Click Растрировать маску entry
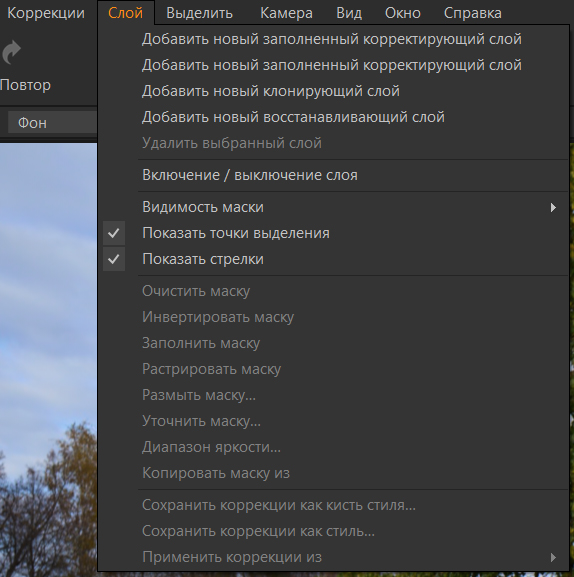 pyautogui.click(x=334, y=369)
